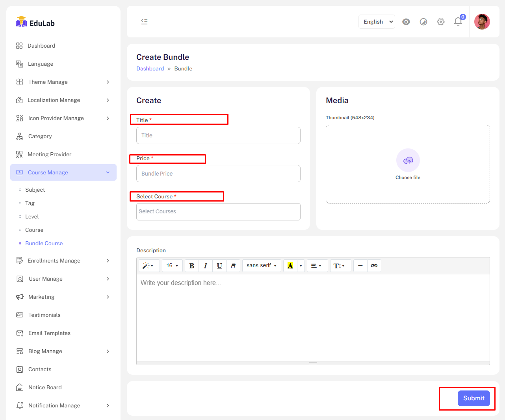Open notifications bell icon
This screenshot has height=420, width=505.
(x=458, y=22)
